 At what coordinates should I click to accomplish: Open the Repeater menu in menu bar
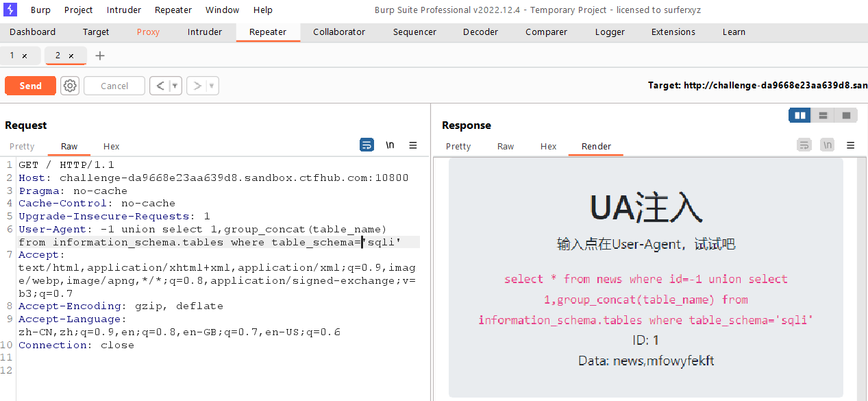click(173, 10)
